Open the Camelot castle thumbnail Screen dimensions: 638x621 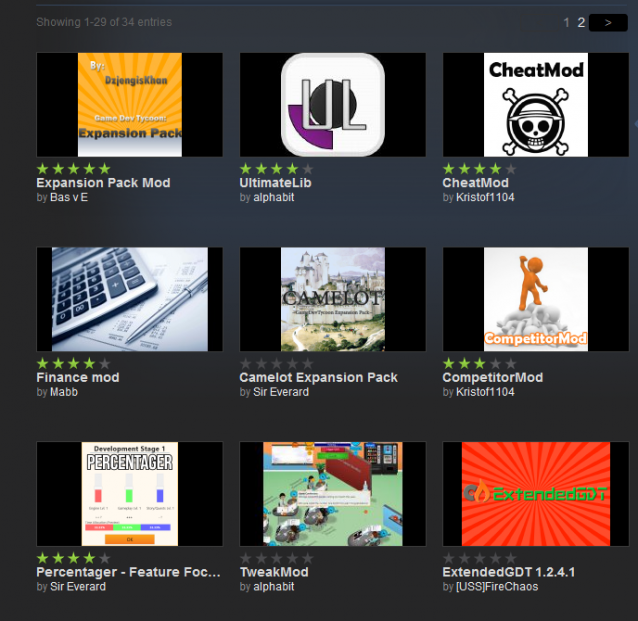tap(332, 299)
